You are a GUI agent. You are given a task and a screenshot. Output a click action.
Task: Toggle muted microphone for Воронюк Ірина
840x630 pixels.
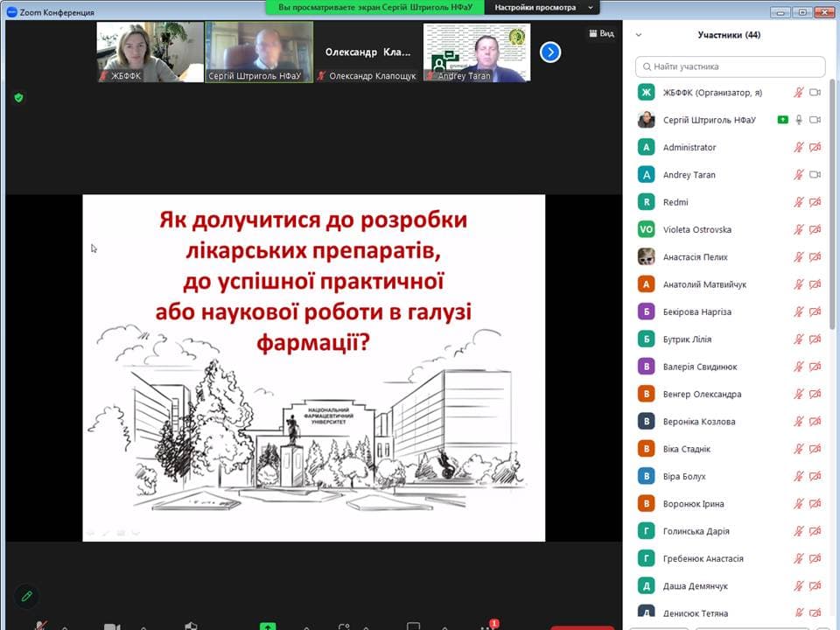799,504
